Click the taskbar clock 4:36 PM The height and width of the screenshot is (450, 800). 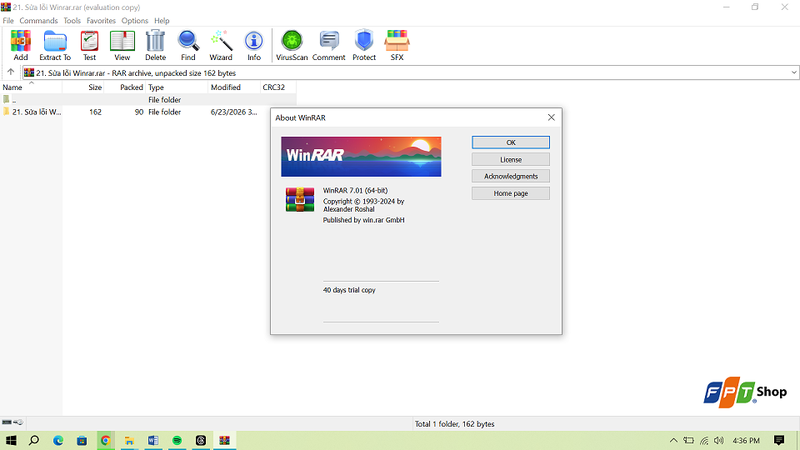click(x=746, y=440)
